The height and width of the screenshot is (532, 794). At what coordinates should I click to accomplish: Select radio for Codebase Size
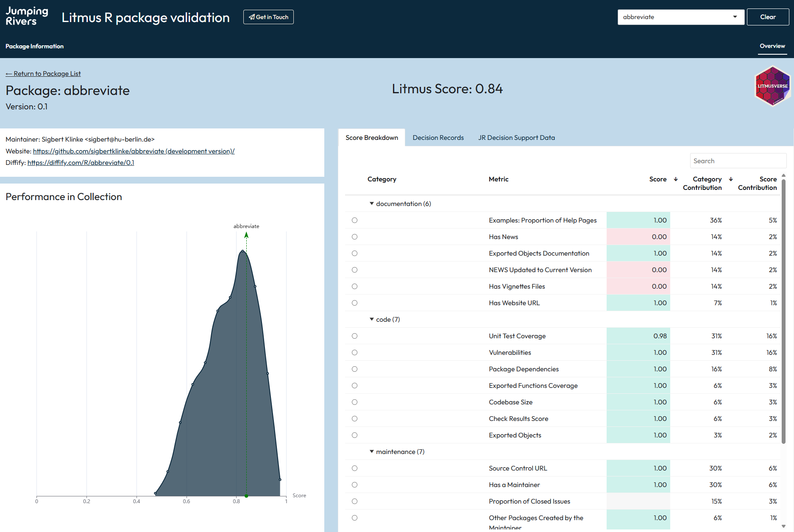354,402
